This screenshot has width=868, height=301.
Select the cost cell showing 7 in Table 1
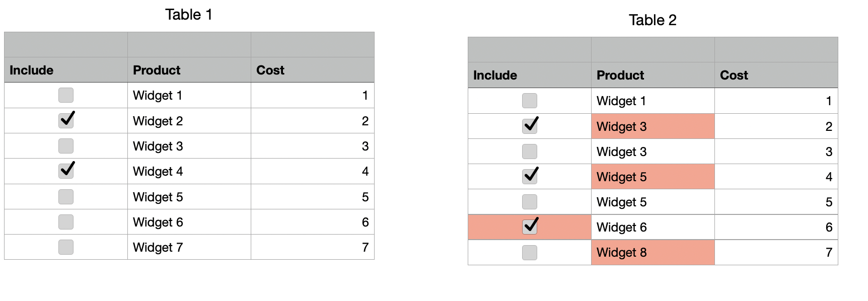point(312,247)
